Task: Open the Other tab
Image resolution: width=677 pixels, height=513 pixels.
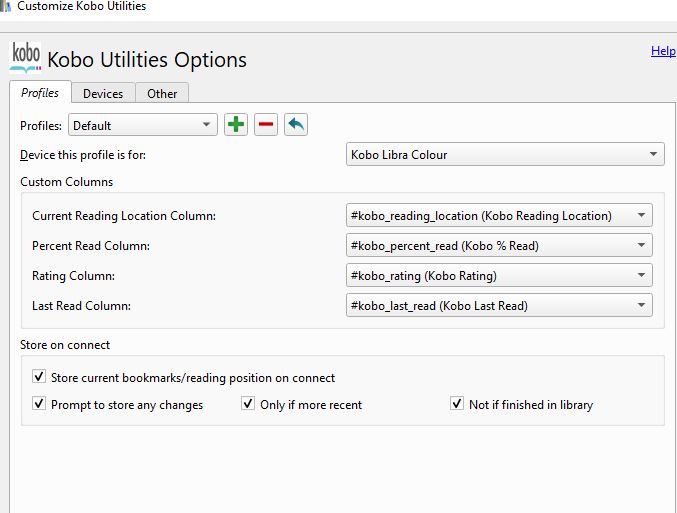Action: pos(162,93)
